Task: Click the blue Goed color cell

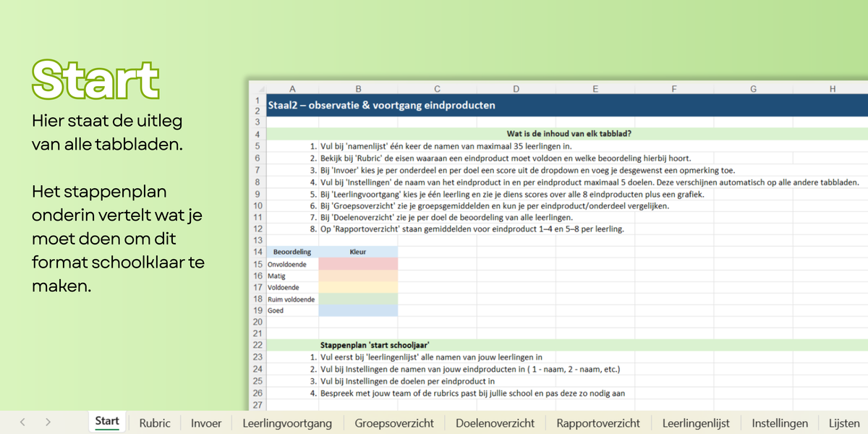Action: click(x=358, y=310)
